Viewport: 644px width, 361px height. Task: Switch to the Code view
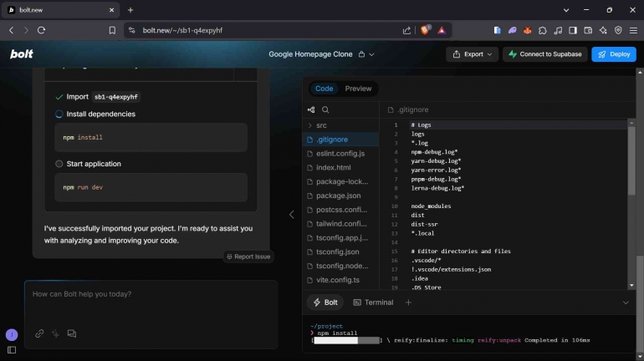click(324, 89)
